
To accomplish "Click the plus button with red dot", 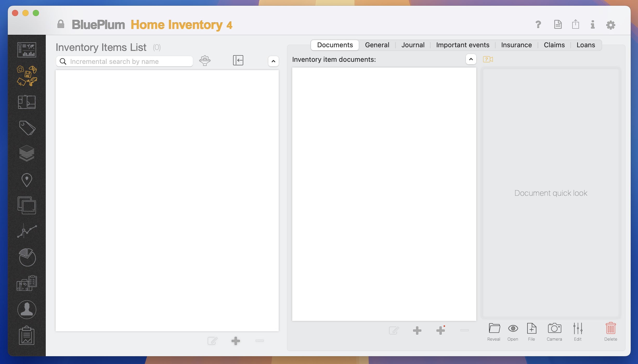I will [441, 330].
